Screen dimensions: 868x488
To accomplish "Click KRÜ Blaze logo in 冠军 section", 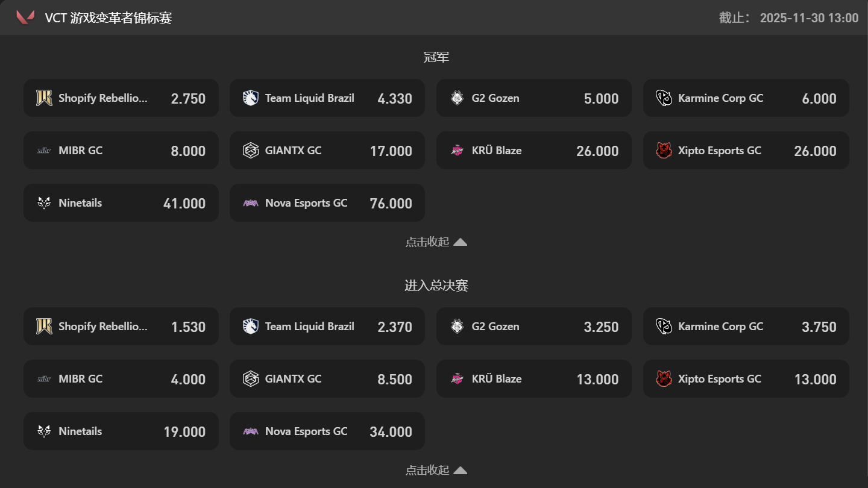I will pyautogui.click(x=458, y=151).
